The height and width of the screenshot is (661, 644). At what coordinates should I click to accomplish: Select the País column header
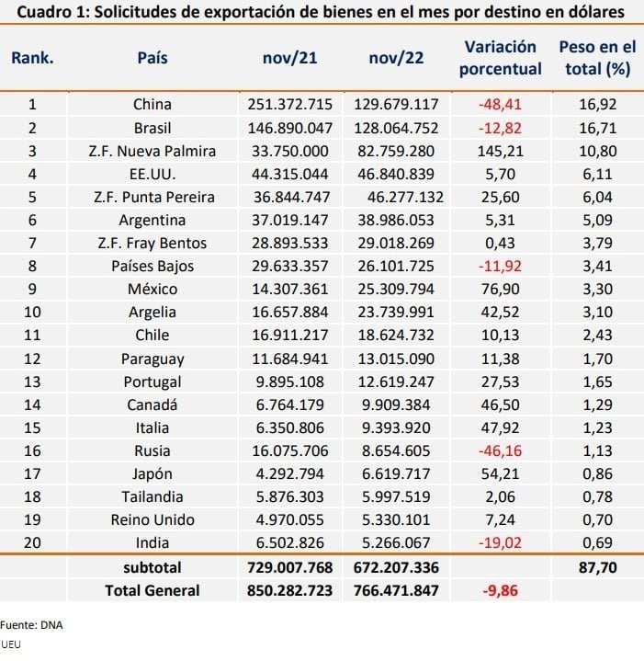[153, 58]
